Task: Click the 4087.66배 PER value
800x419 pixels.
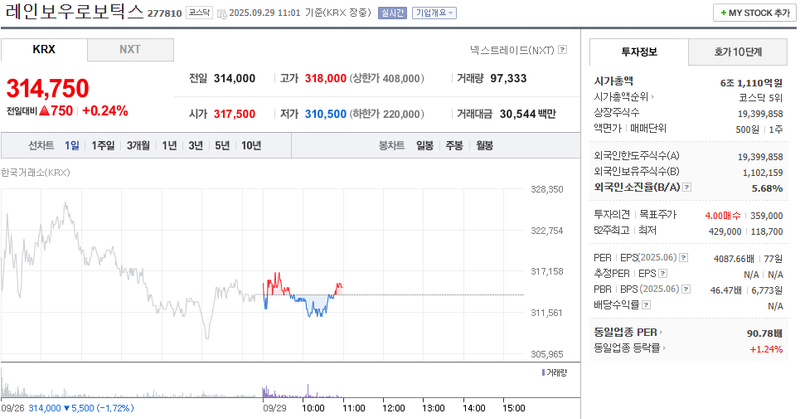Action: pyautogui.click(x=734, y=259)
